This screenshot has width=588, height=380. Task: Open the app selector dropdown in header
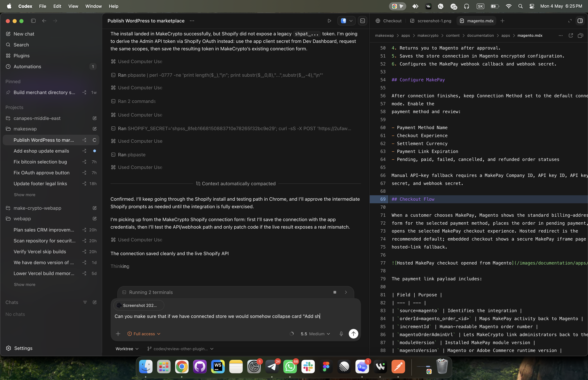coord(346,21)
